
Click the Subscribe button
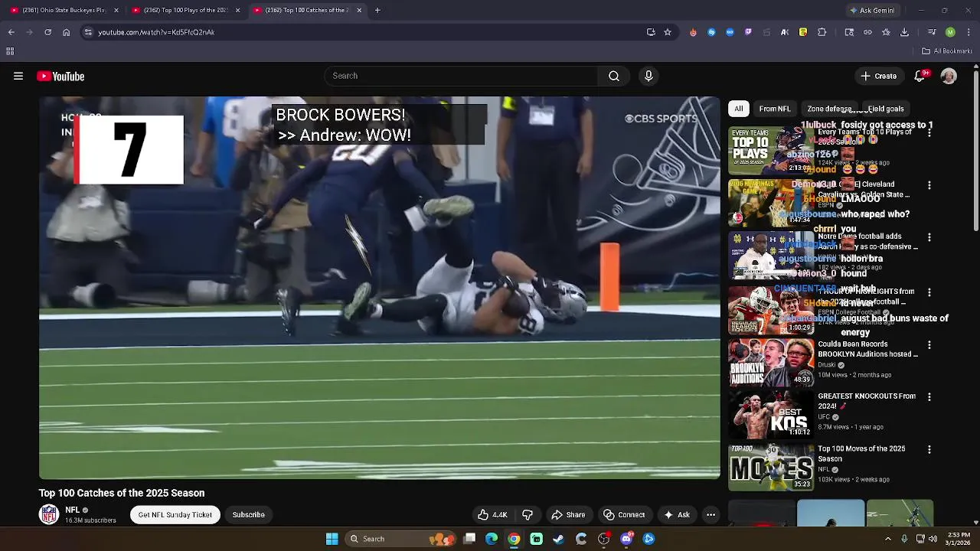[x=249, y=514]
